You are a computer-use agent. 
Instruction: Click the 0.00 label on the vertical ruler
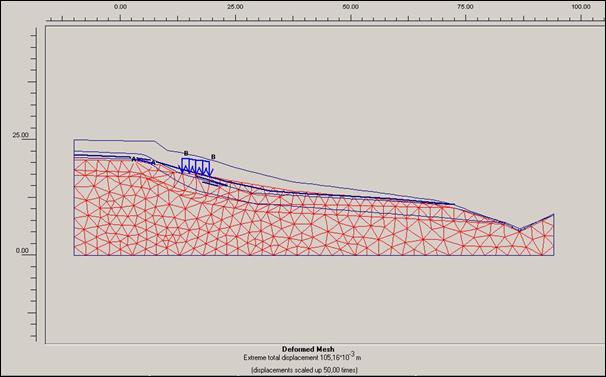(x=22, y=250)
